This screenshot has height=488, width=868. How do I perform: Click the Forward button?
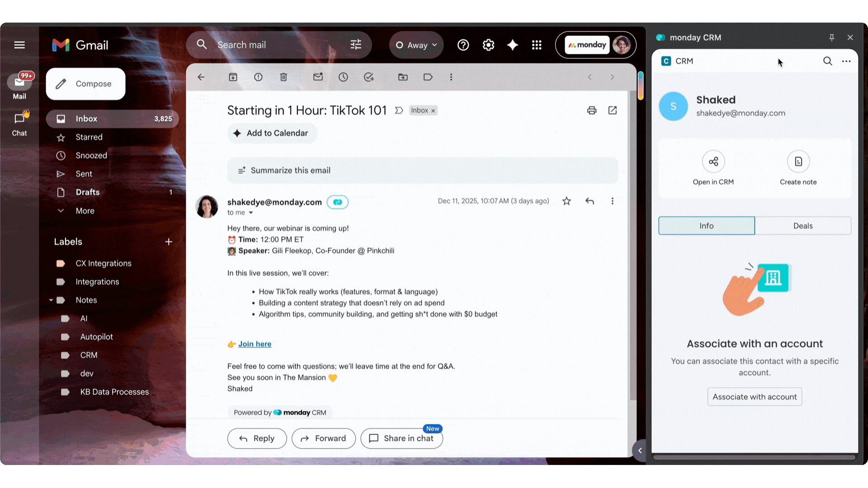click(323, 438)
